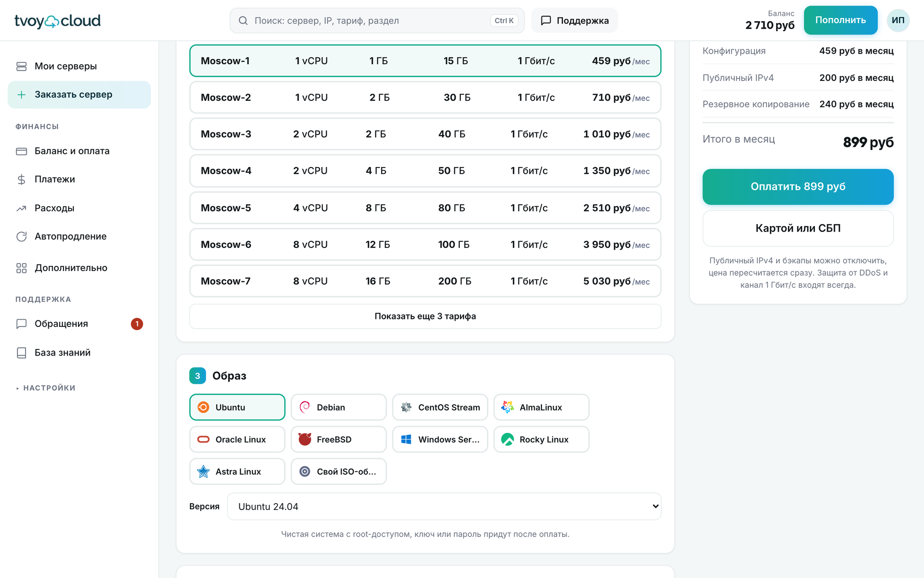Click the dollar icon for Платежи
This screenshot has width=924, height=578.
coord(21,179)
